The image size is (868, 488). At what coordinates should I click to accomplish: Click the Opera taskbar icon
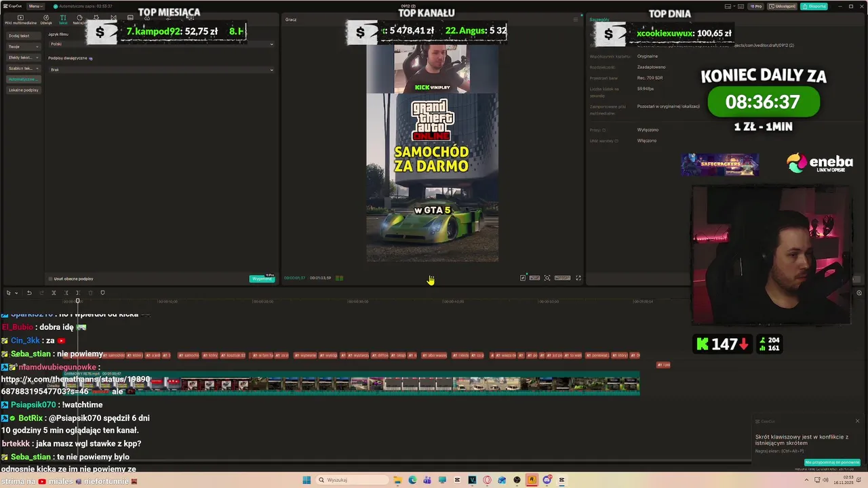(x=487, y=480)
